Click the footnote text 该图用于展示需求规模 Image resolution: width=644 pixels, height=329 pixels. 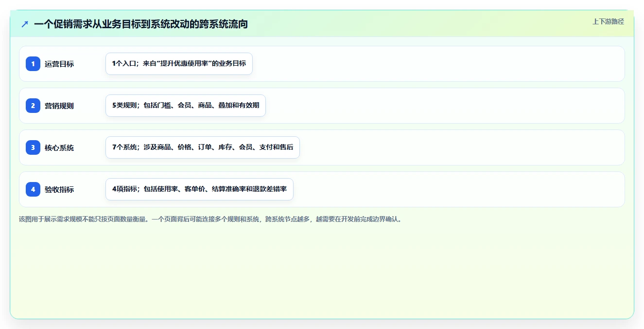pos(211,219)
